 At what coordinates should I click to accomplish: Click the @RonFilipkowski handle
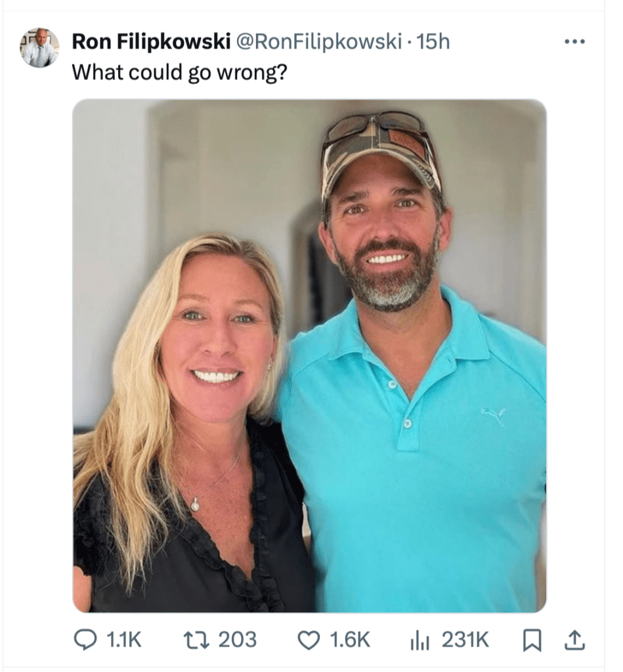pyautogui.click(x=318, y=41)
